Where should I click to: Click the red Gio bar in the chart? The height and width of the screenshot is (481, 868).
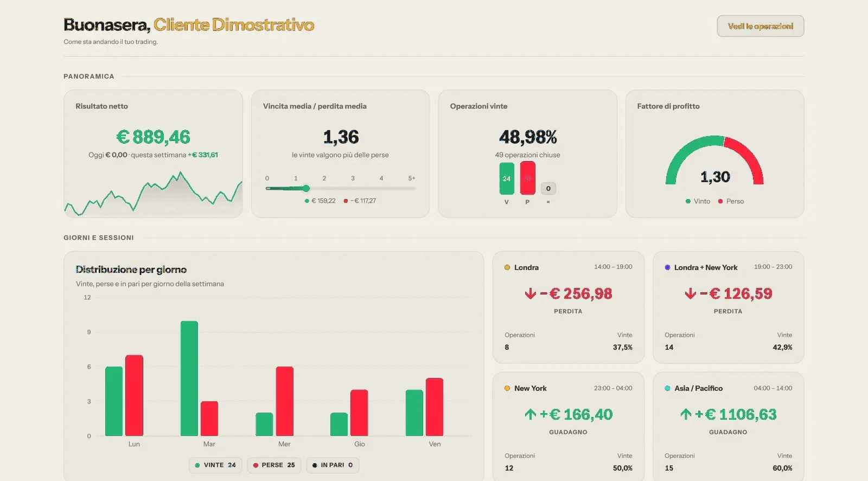click(x=359, y=413)
